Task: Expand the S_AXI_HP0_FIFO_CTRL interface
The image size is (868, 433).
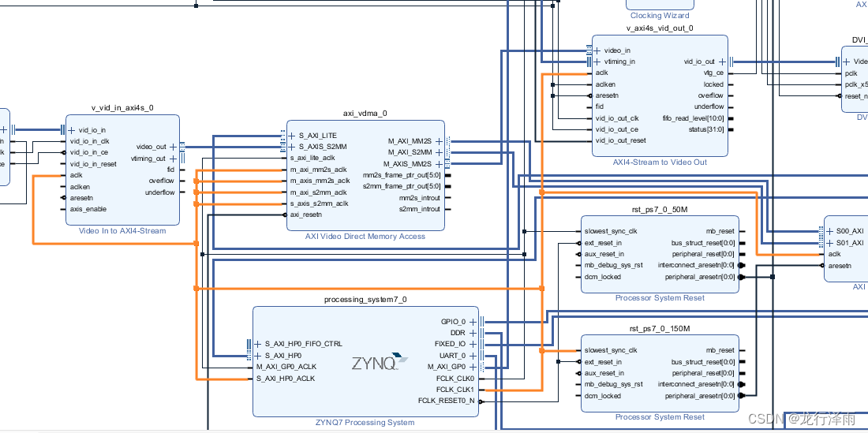Action: point(257,344)
